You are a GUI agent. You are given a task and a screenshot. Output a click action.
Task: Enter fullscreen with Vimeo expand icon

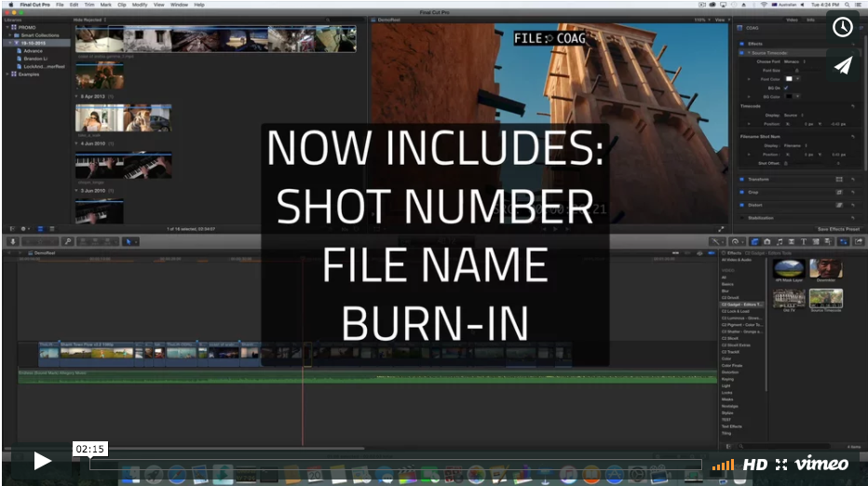point(780,465)
